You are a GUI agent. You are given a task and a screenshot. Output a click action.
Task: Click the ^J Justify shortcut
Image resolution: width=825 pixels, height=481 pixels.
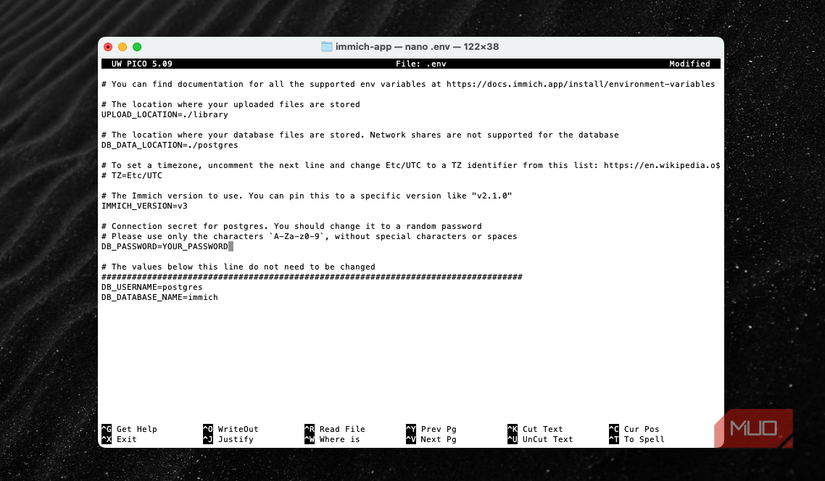[228, 439]
